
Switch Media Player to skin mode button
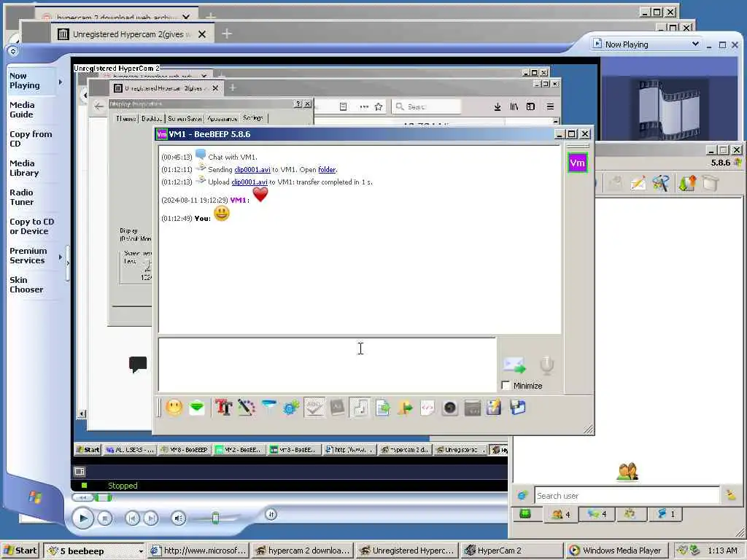(271, 514)
